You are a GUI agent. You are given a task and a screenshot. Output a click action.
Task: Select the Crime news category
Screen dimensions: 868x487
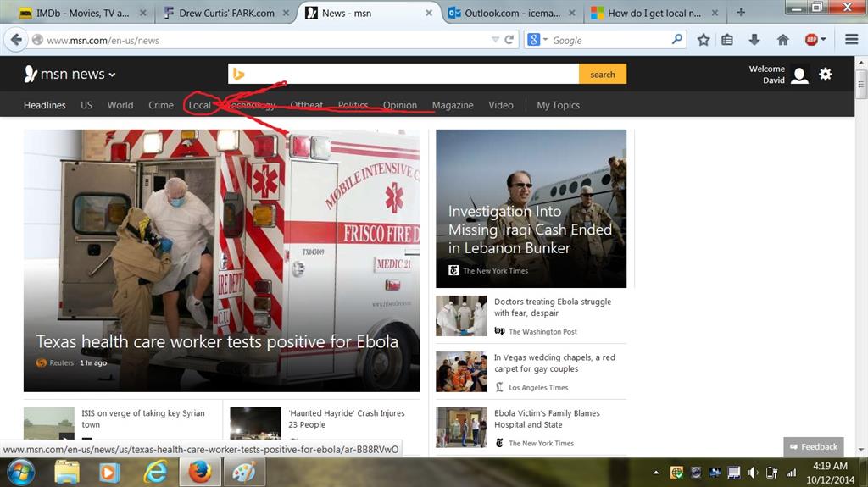click(160, 105)
